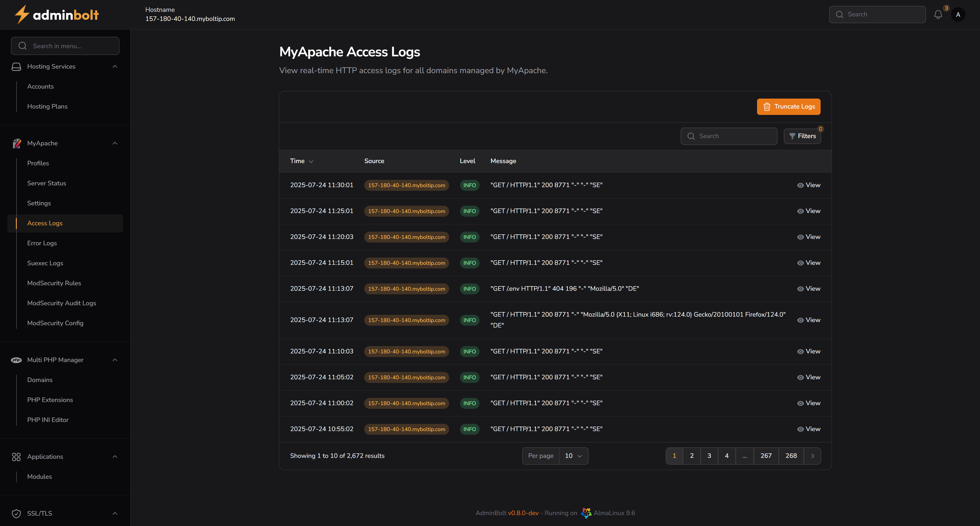Screen dimensions: 980x526
Task: Open the notifications bell icon
Action: pos(938,15)
